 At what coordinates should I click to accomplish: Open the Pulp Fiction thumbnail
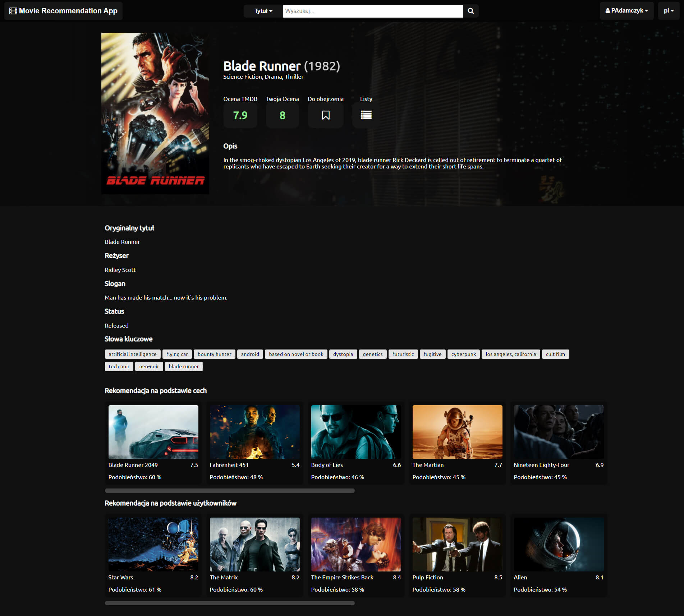[x=458, y=545]
